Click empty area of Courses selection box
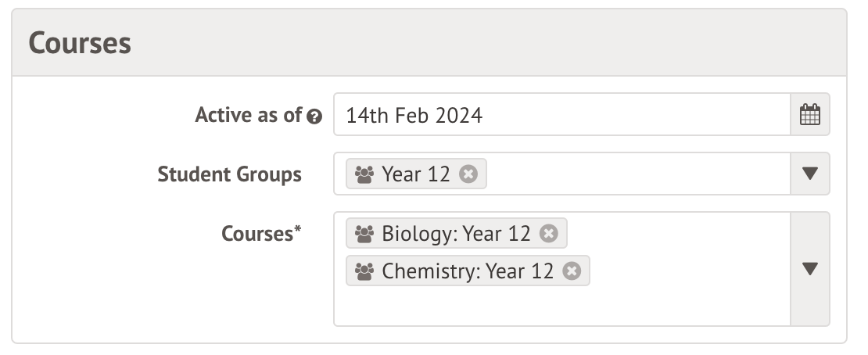 [563, 307]
